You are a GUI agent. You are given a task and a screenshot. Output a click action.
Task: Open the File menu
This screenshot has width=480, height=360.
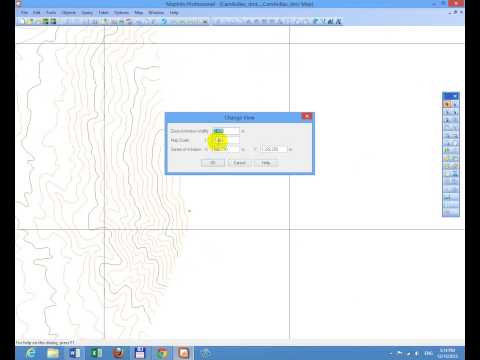coord(24,13)
